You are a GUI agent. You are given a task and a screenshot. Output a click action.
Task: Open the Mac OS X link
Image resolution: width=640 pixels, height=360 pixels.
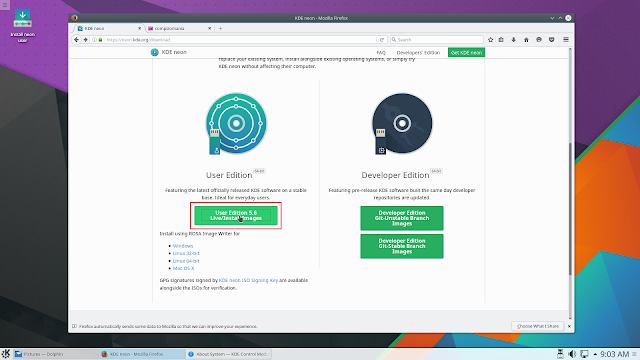click(x=183, y=268)
